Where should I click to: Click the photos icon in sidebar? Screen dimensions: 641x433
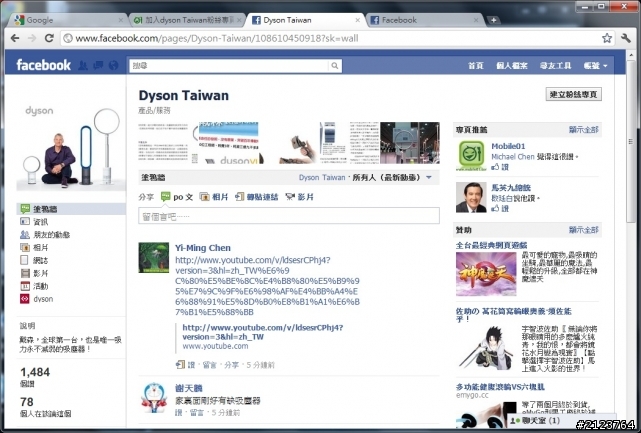(x=25, y=247)
